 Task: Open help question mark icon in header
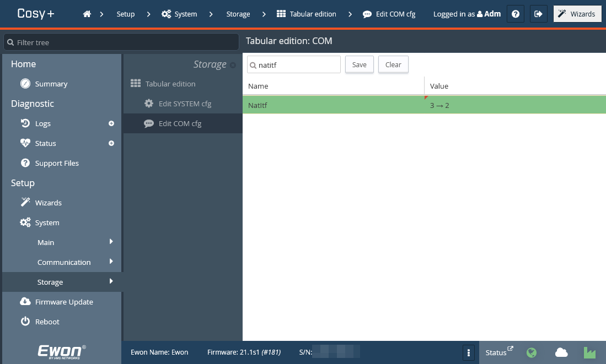click(x=516, y=14)
